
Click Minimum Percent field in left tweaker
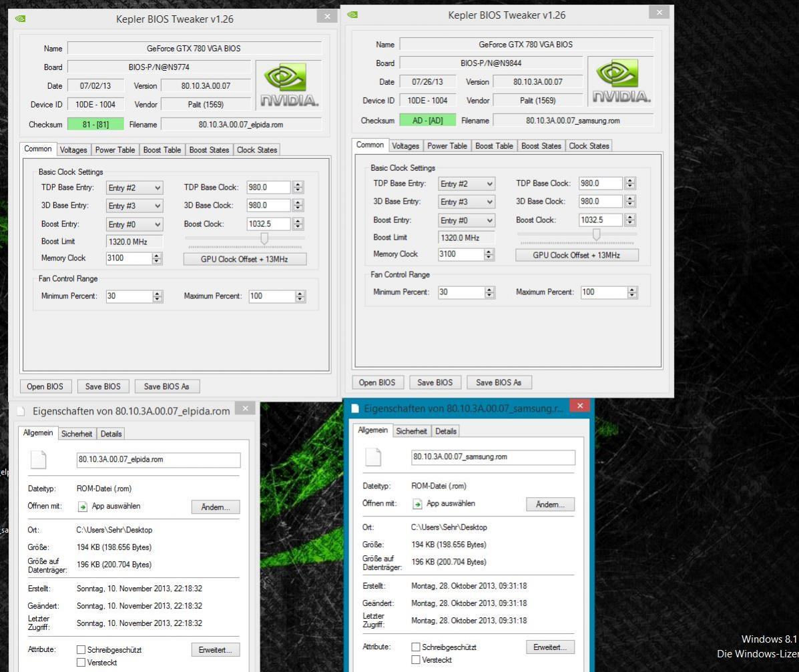pos(129,296)
